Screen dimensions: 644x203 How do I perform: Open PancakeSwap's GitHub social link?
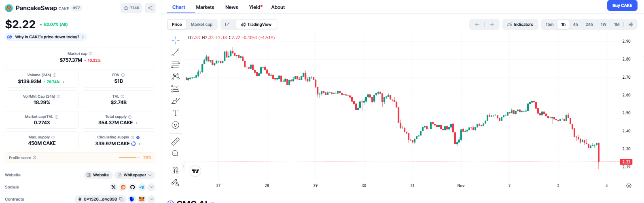[x=132, y=187]
